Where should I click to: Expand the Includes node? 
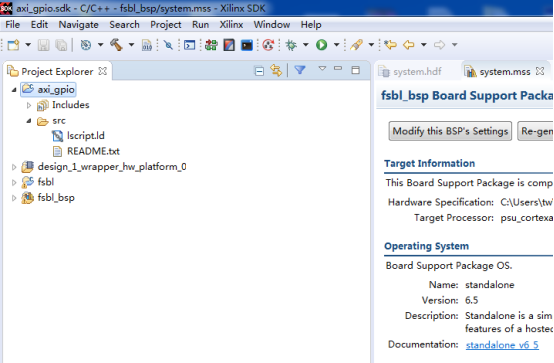tap(29, 105)
